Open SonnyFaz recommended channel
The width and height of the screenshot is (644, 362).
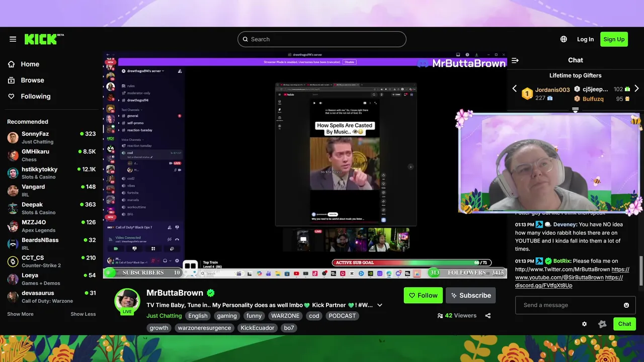pos(51,138)
